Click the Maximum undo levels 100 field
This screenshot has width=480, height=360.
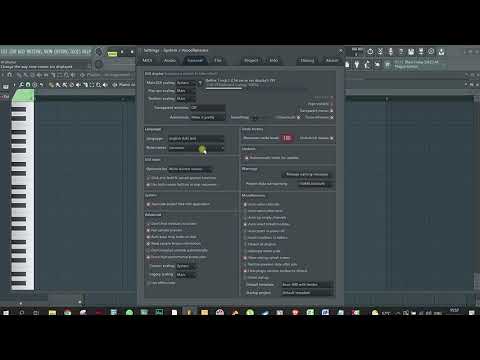coord(287,138)
